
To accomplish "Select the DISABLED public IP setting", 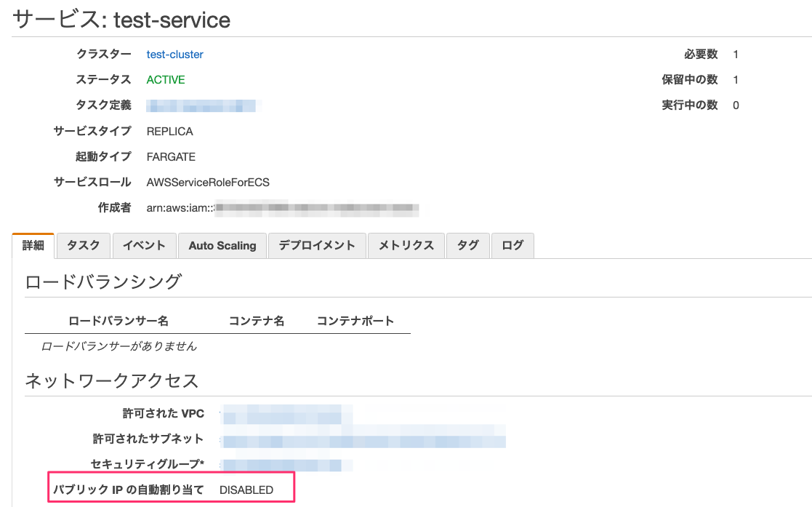I will pyautogui.click(x=246, y=490).
